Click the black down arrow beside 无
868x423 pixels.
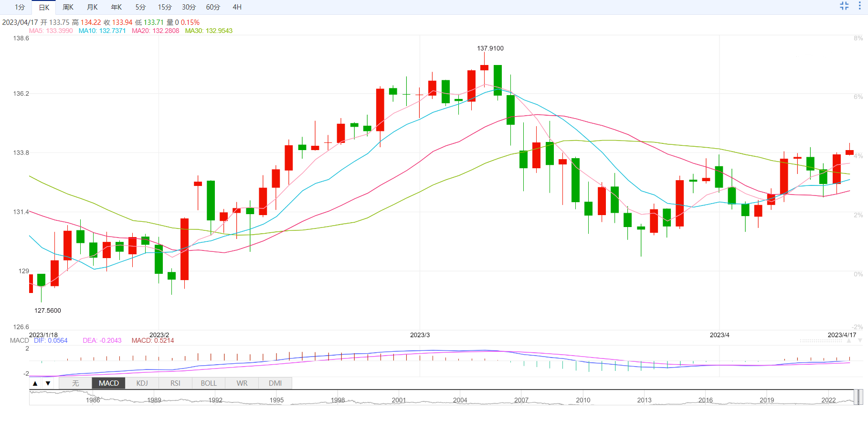(x=48, y=383)
